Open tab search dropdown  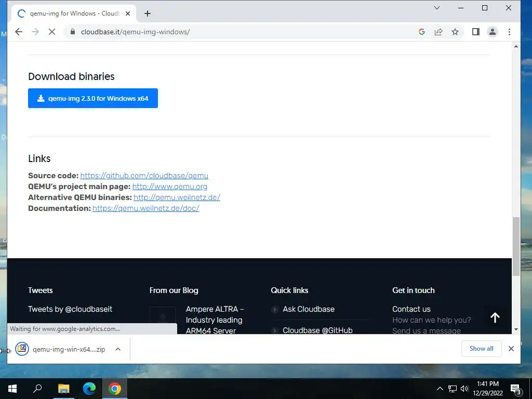(x=437, y=8)
